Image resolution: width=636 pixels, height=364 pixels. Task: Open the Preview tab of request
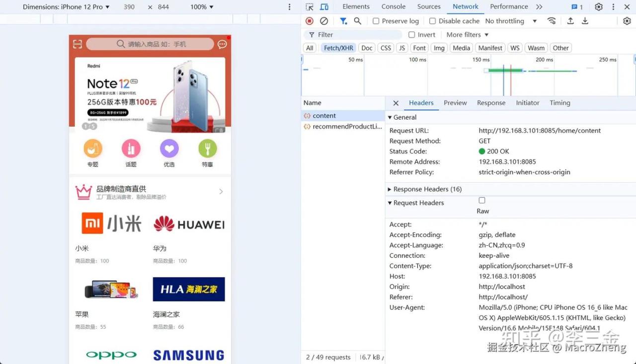455,103
